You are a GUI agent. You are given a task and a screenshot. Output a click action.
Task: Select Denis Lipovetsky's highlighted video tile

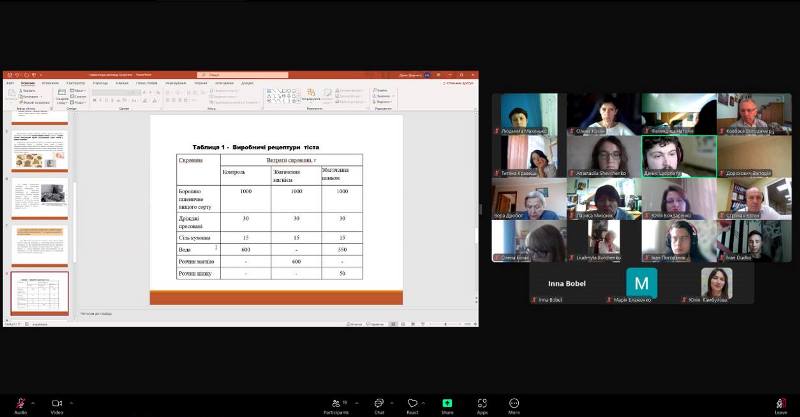pyautogui.click(x=679, y=156)
